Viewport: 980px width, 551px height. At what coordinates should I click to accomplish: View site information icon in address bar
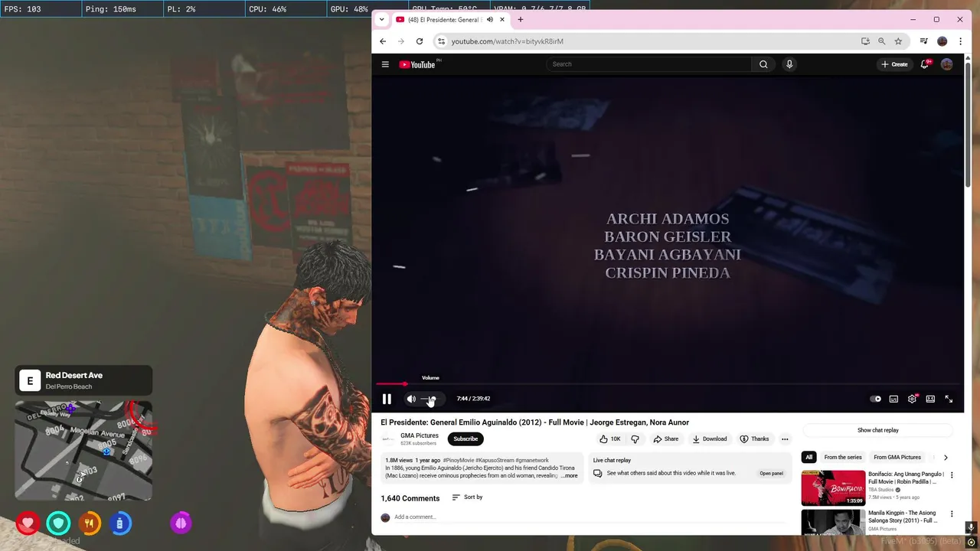click(x=441, y=41)
